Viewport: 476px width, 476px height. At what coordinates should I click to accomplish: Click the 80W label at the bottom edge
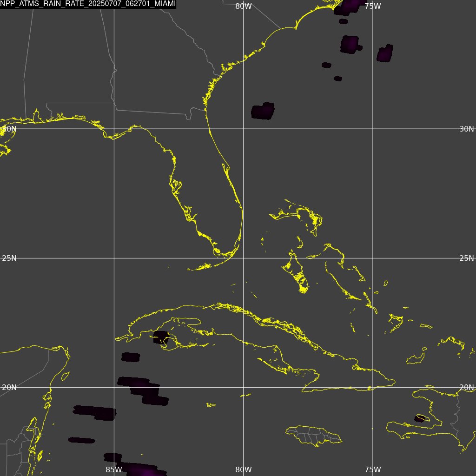click(244, 469)
